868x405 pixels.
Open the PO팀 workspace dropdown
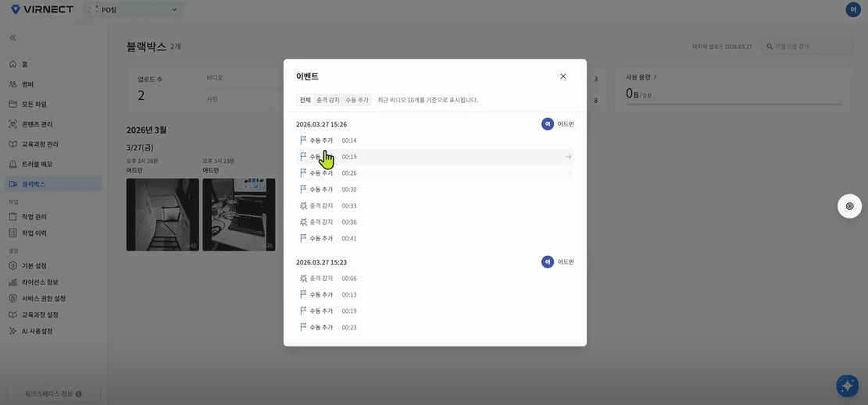pos(134,9)
